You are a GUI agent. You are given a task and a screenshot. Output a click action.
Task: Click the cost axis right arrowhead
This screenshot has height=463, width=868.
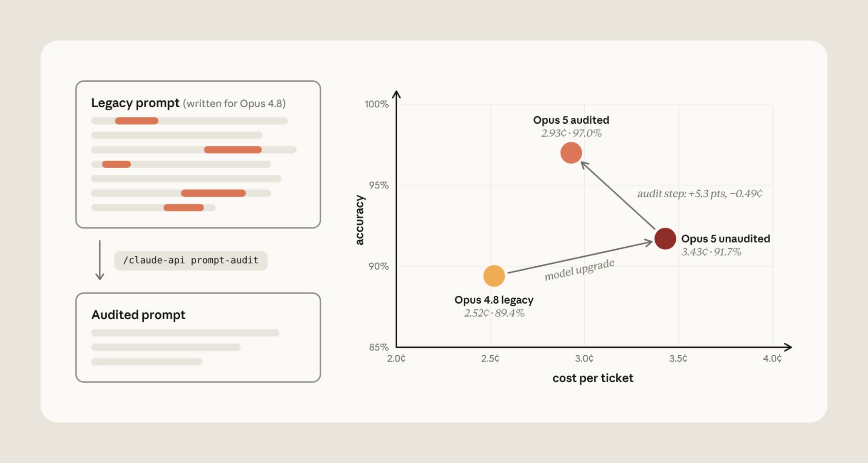[788, 347]
